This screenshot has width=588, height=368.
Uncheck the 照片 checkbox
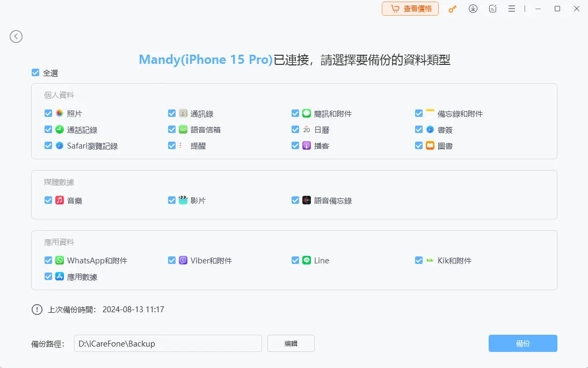click(x=48, y=113)
